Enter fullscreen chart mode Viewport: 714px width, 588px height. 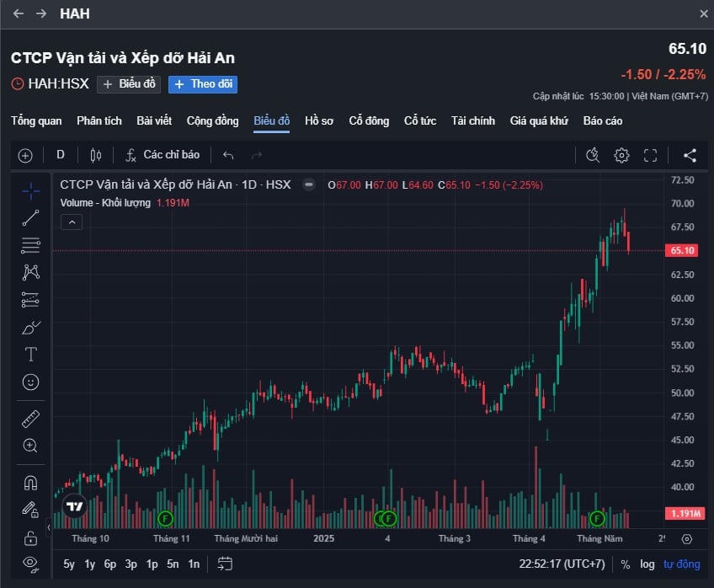[650, 155]
